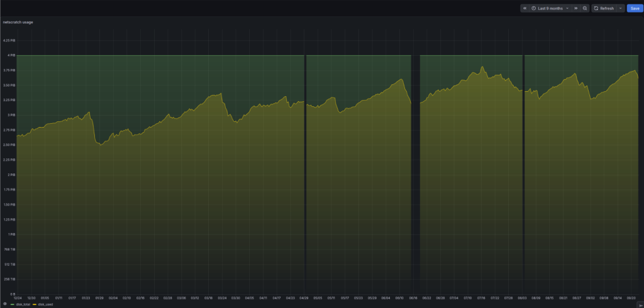The height and width of the screenshot is (308, 644).
Task: Toggle the eye icon beside the legend
Action: pos(5,304)
